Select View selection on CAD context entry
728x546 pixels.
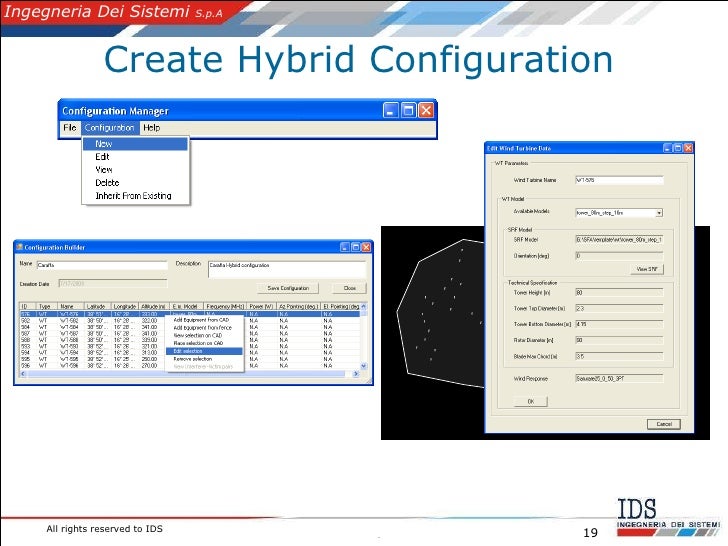tap(204, 335)
